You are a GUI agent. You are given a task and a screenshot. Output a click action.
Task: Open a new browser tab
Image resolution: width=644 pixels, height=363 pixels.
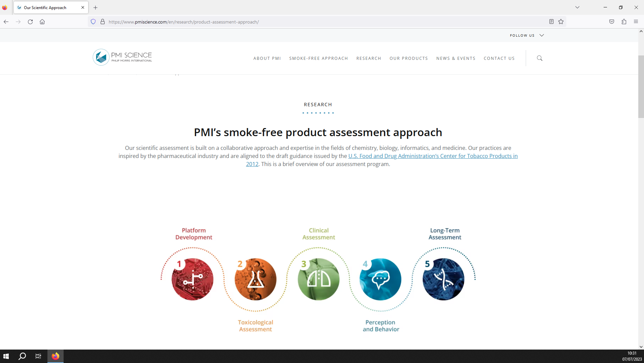tap(96, 7)
